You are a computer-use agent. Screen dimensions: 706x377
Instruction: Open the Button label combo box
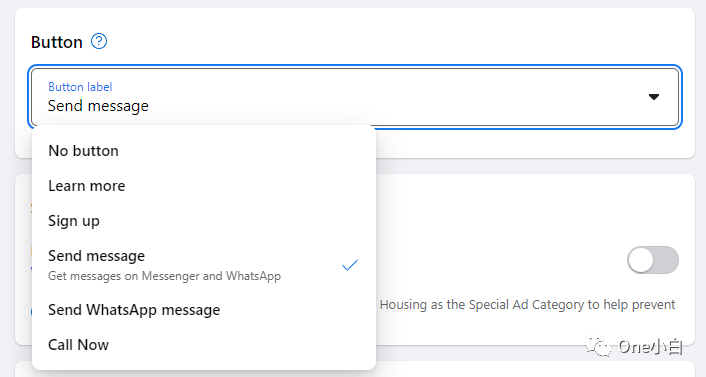tap(355, 97)
